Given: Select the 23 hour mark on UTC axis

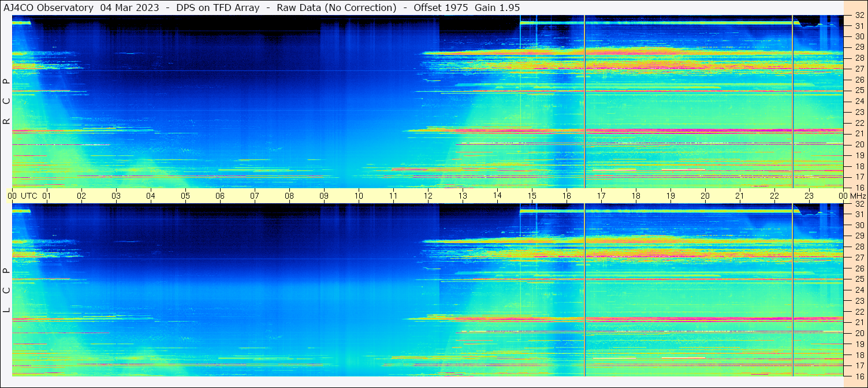Looking at the screenshot, I should coord(809,196).
